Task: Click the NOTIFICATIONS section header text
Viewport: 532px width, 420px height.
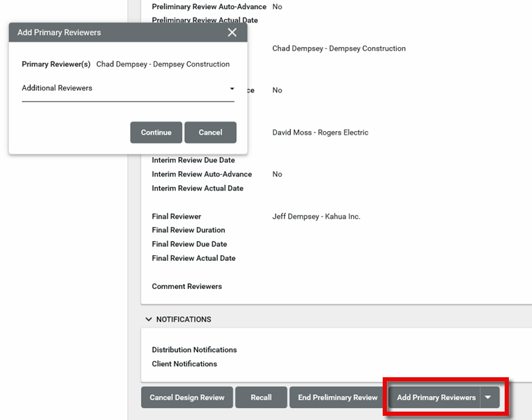Action: click(x=184, y=319)
